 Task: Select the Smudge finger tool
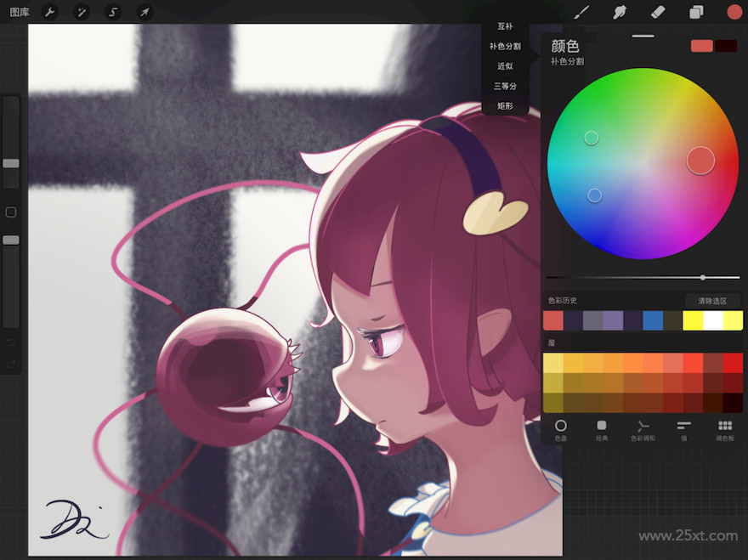[619, 12]
